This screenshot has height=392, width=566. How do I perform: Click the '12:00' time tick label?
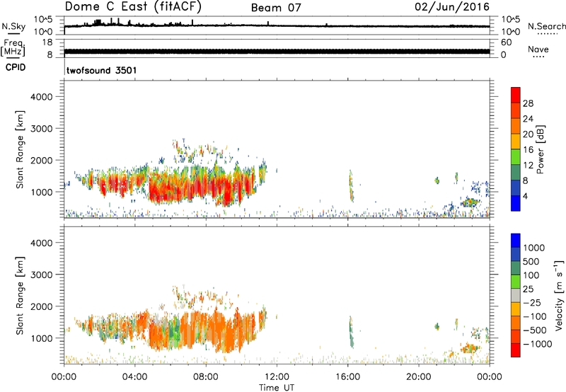click(277, 377)
